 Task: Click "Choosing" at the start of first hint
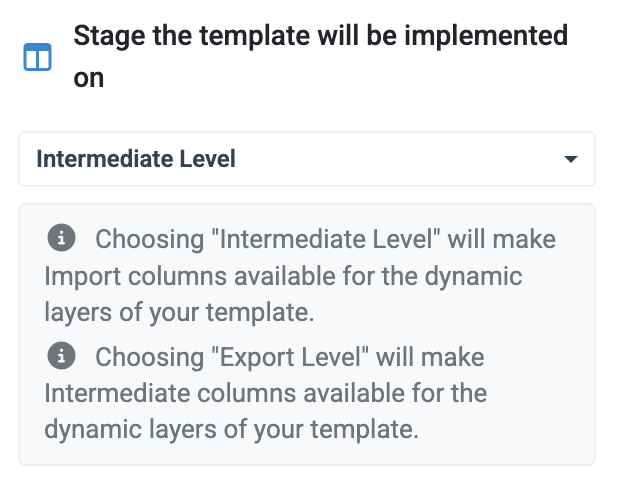(150, 239)
